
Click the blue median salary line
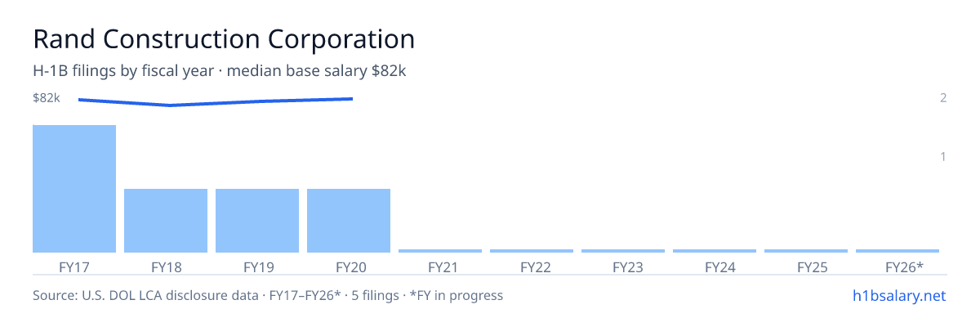216,102
